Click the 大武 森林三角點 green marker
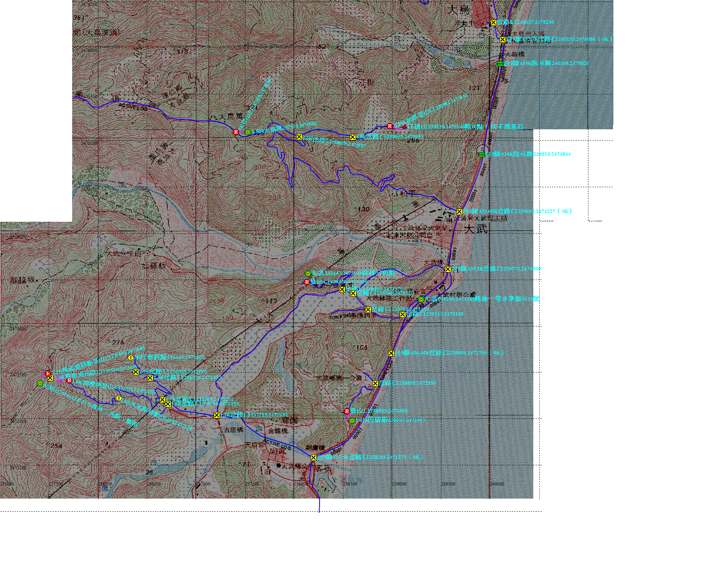The width and height of the screenshot is (728, 568). point(308,274)
